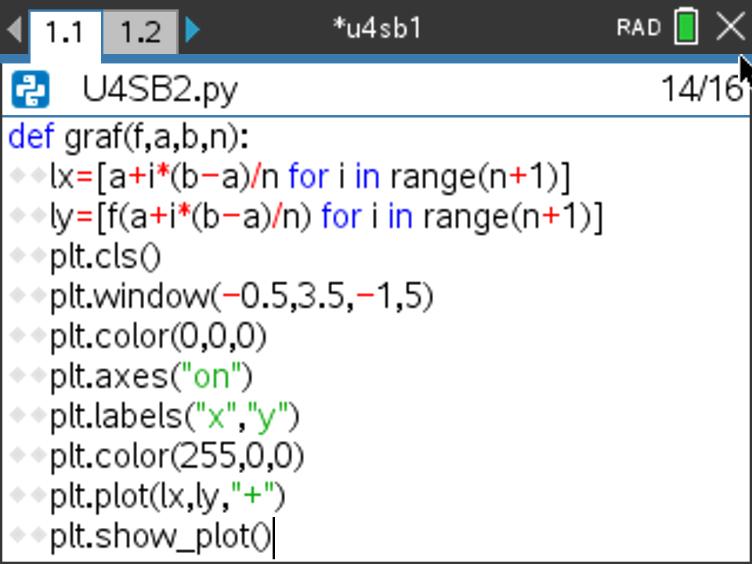Select page tab 1.1
This screenshot has width=752, height=564.
point(64,31)
